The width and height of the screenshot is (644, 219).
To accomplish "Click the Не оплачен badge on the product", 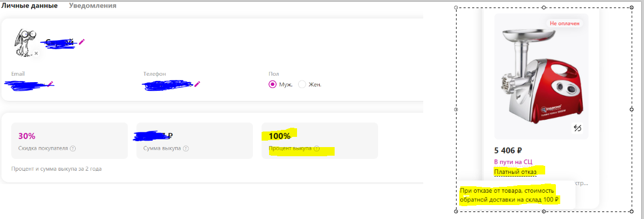I will pyautogui.click(x=565, y=24).
